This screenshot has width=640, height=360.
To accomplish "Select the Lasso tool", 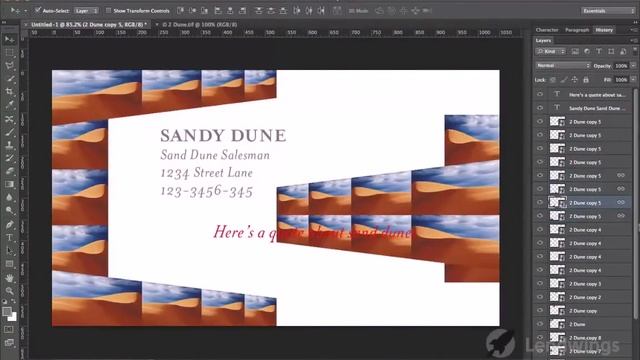I will tap(9, 66).
